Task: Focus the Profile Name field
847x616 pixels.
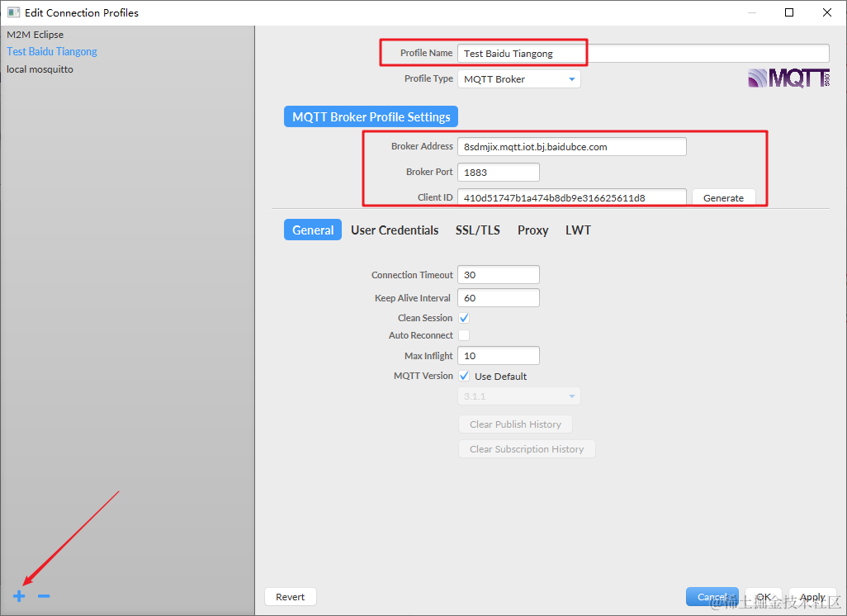Action: (643, 54)
